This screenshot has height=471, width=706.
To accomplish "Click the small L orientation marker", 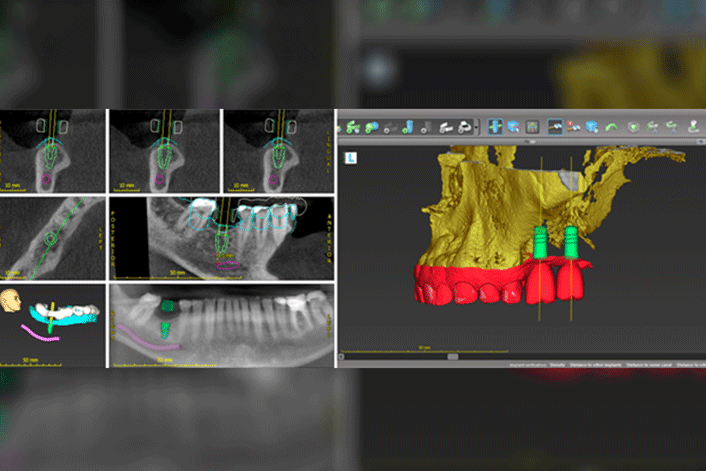I will pos(346,158).
